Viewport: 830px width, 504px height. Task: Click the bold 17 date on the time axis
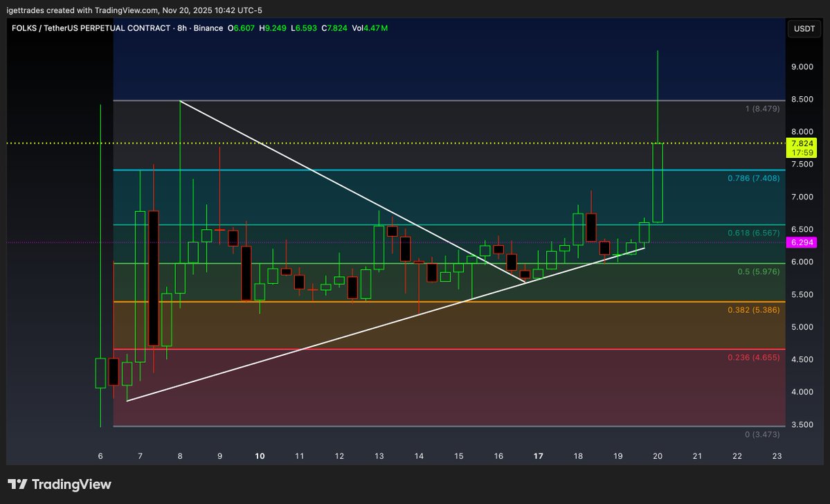(x=538, y=456)
